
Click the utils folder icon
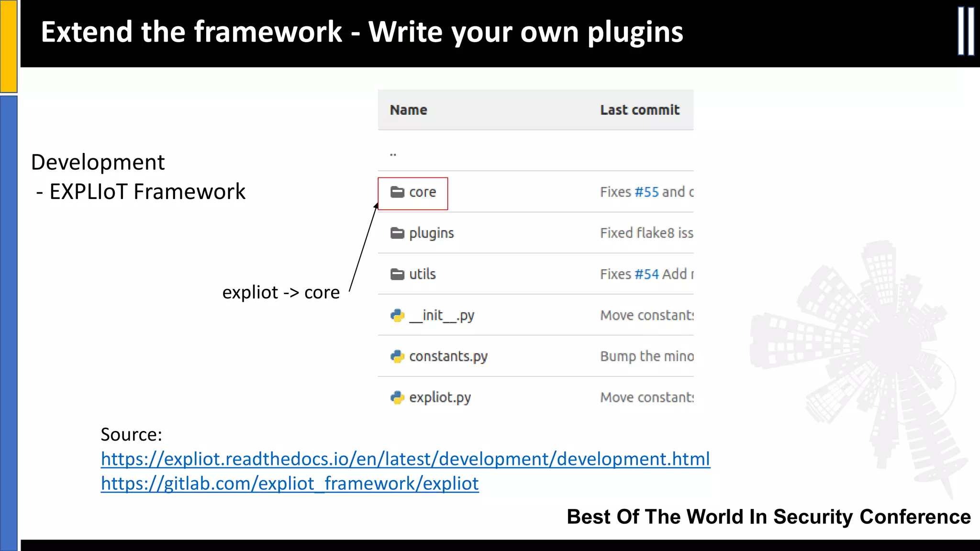[x=397, y=274]
